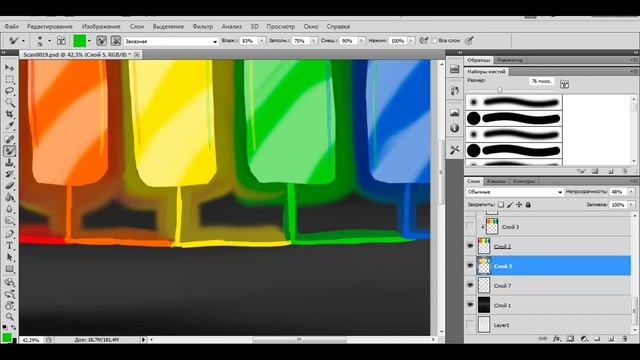Open the Нажим flow slider arrow
The width and height of the screenshot is (640, 360).
coord(411,41)
